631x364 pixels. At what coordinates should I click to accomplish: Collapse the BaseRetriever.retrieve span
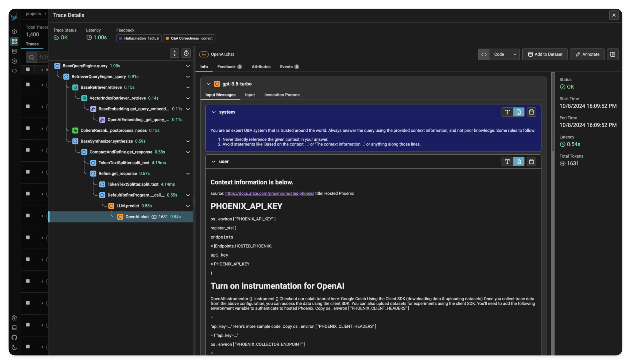188,87
